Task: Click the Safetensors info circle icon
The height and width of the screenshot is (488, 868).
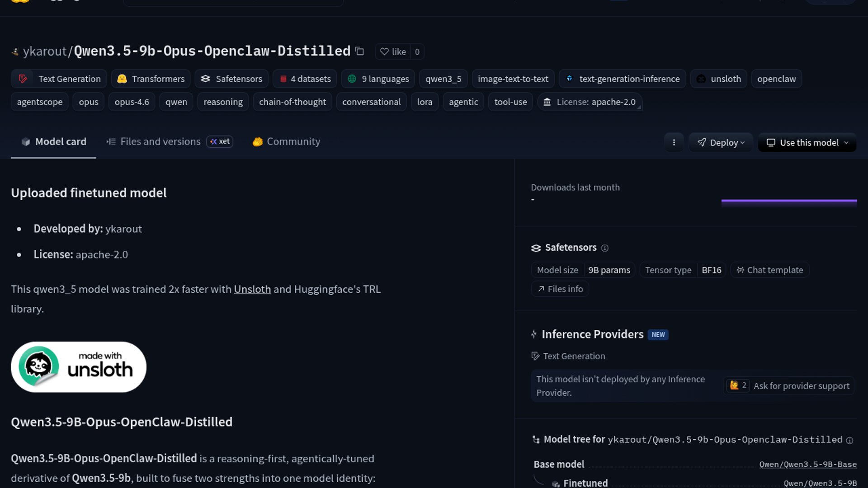Action: 605,248
